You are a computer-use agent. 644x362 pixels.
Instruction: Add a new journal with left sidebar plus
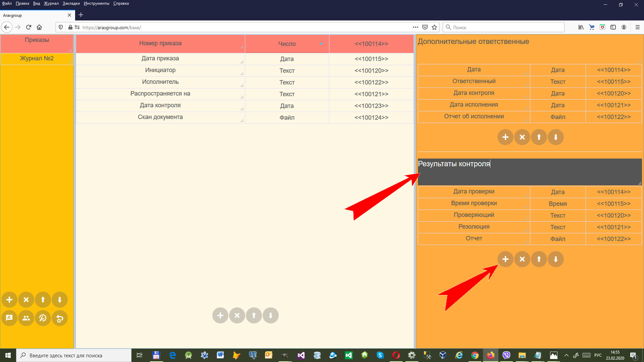(x=9, y=300)
